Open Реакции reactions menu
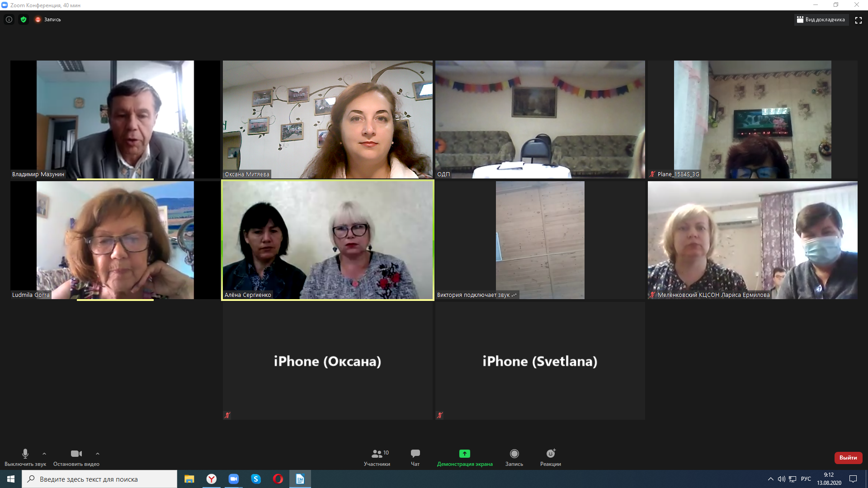The height and width of the screenshot is (488, 868). [x=550, y=457]
